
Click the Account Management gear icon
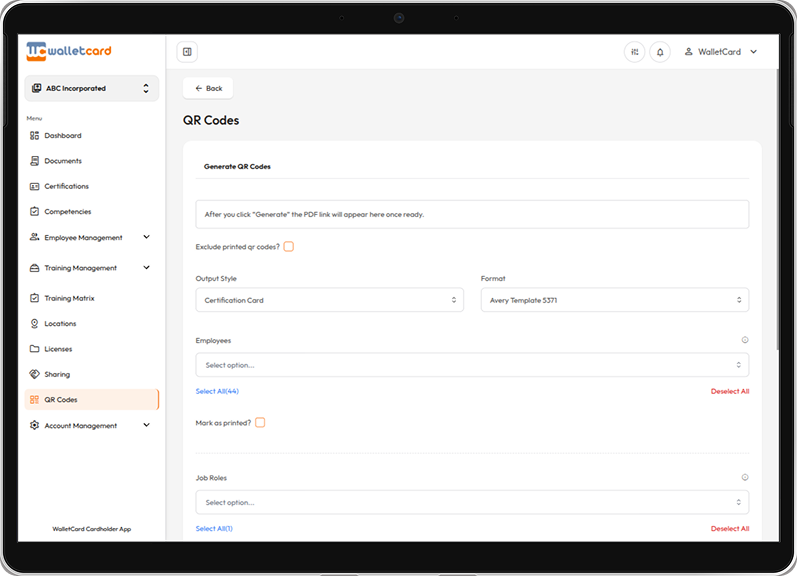[x=34, y=425]
